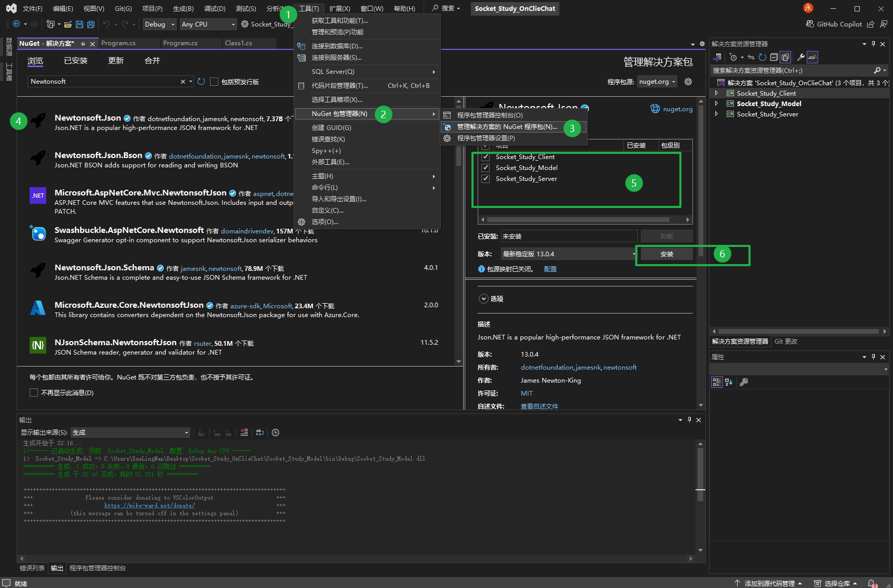Screen dimensions: 893x588
Task: Toggle include prerelease checkbox
Action: click(214, 82)
